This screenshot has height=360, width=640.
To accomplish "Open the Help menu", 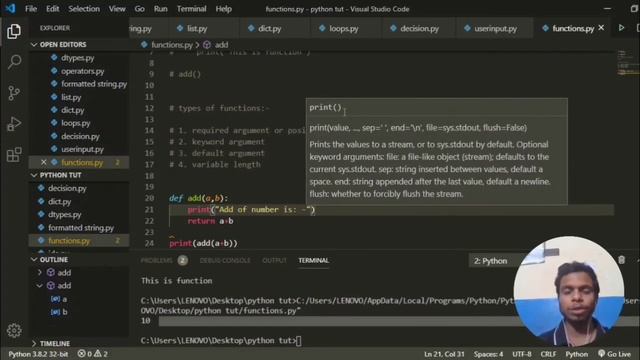I will tap(223, 9).
